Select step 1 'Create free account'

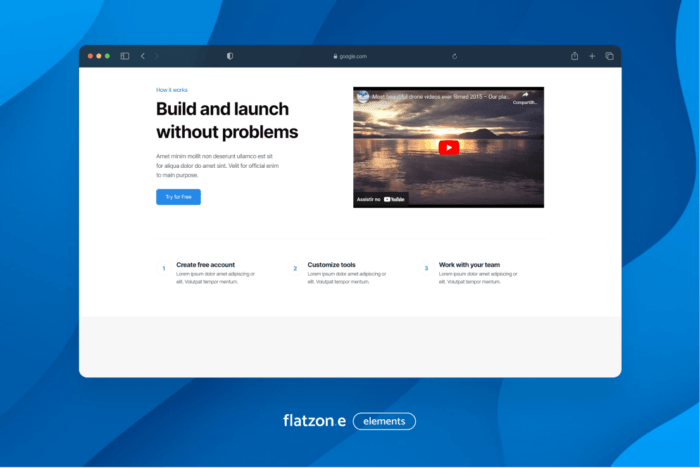205,265
